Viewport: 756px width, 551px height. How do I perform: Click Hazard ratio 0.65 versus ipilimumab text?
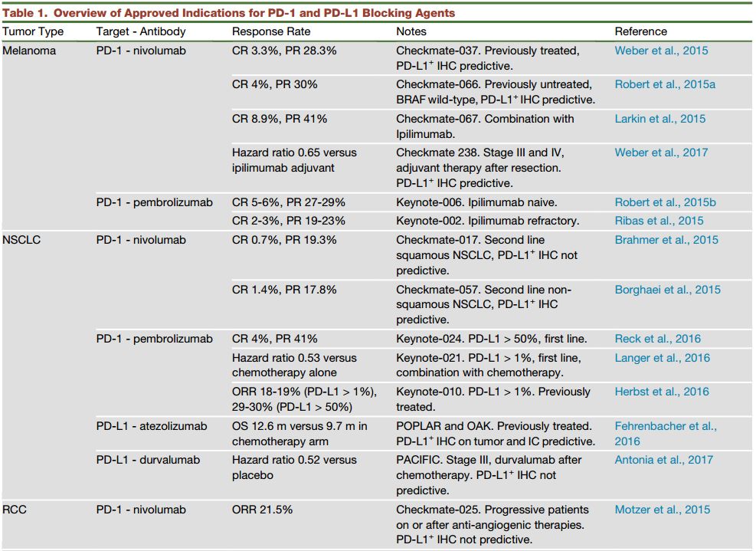pyautogui.click(x=294, y=160)
